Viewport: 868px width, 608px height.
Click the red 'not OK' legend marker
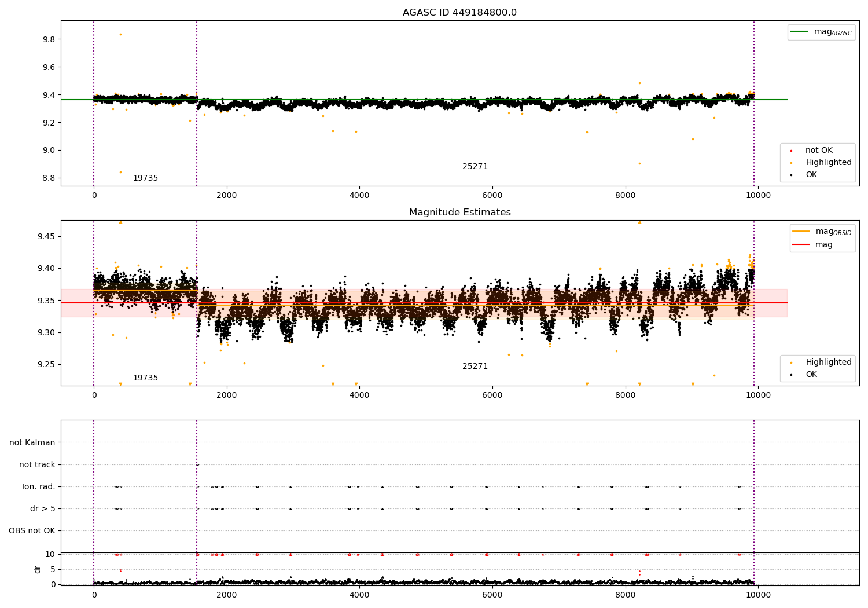tap(791, 151)
